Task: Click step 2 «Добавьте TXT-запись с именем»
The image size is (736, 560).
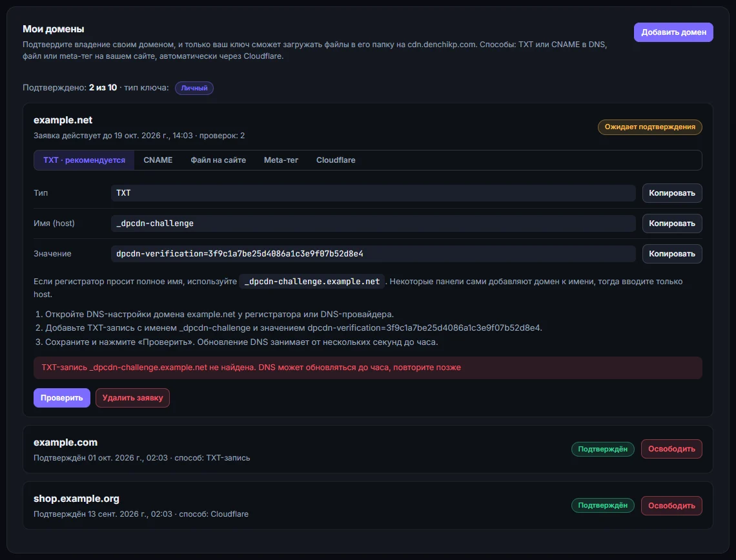Action: click(x=293, y=328)
